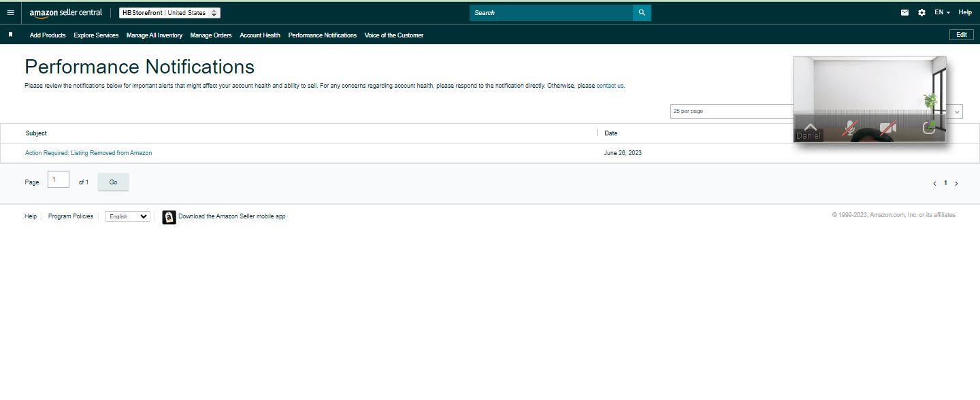Go to the previous page arrow
980x400 pixels.
[x=934, y=184]
